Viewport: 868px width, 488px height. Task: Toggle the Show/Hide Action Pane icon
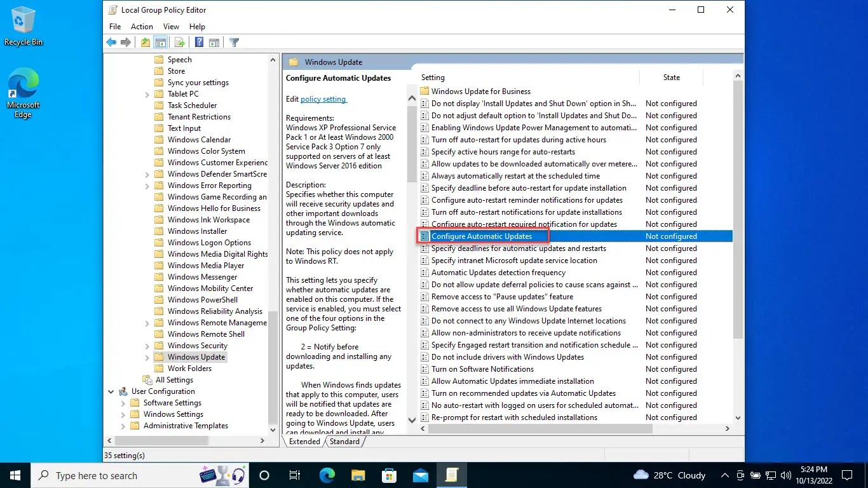coord(214,43)
